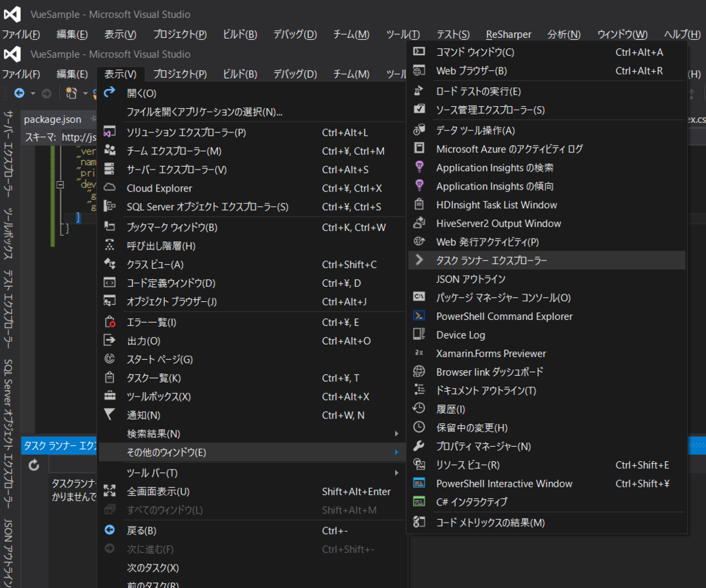Image resolution: width=706 pixels, height=588 pixels.
Task: Click the Property Manager wrench icon
Action: 418,446
